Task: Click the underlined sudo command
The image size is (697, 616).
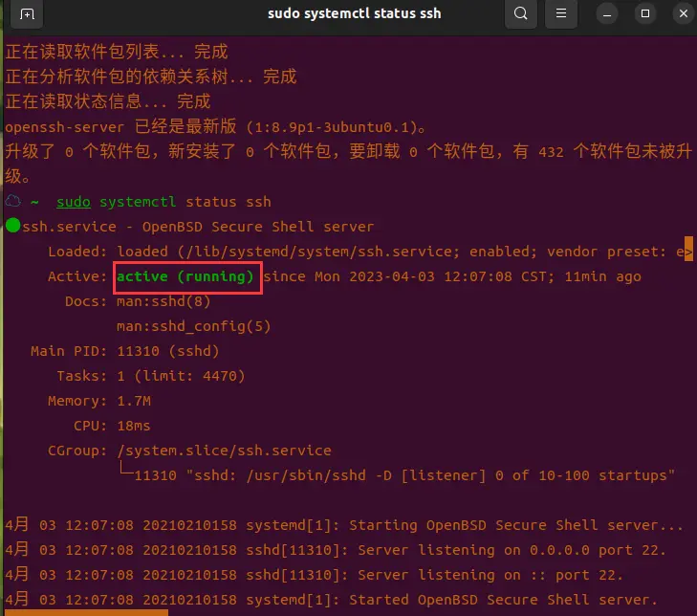Action: [x=74, y=202]
